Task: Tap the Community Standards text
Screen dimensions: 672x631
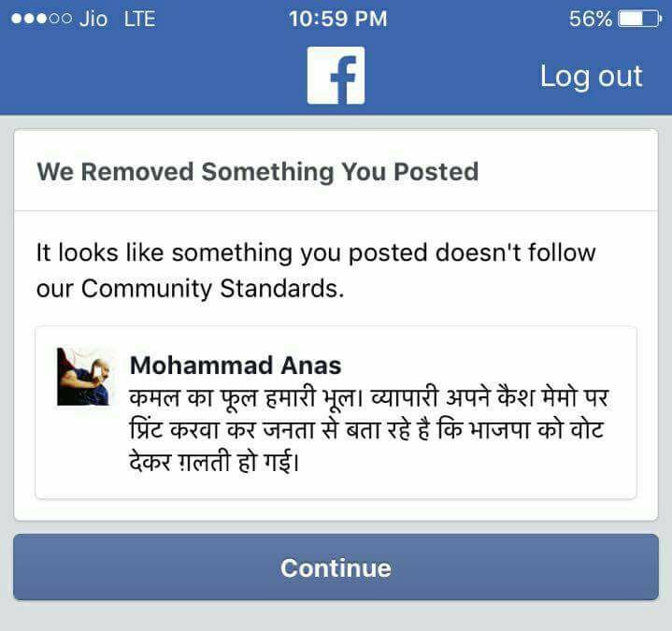Action: pyautogui.click(x=212, y=289)
